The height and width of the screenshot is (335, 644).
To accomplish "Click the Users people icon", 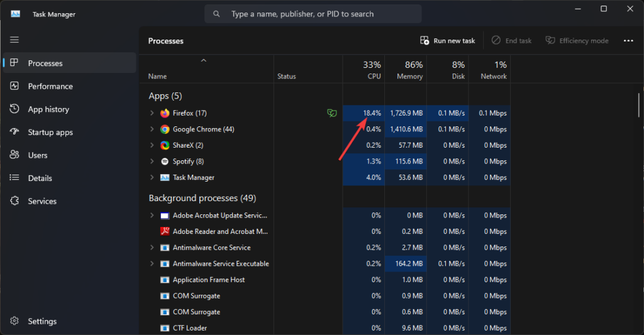I will (14, 155).
